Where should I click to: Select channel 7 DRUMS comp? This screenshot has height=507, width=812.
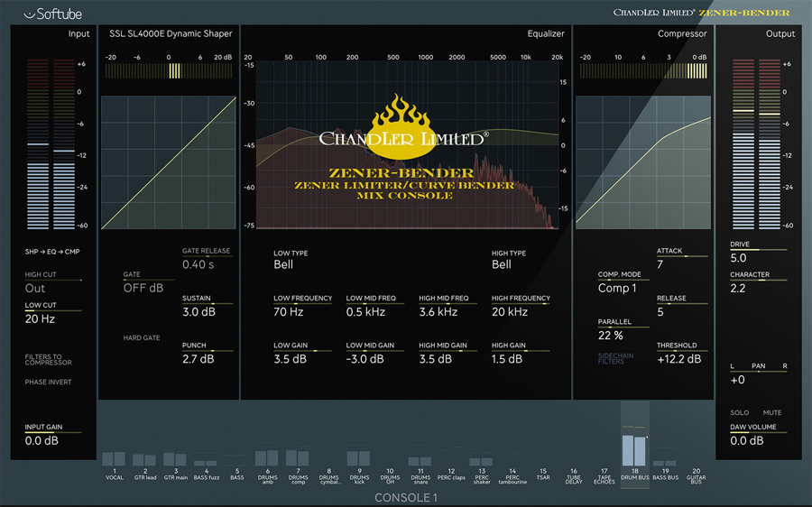(x=298, y=476)
